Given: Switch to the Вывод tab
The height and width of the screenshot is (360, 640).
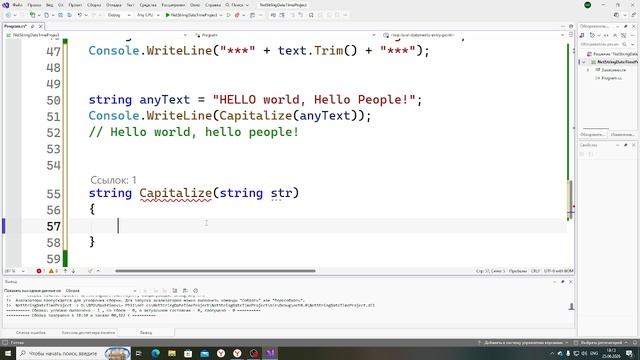Looking at the screenshot, I should pyautogui.click(x=146, y=333).
